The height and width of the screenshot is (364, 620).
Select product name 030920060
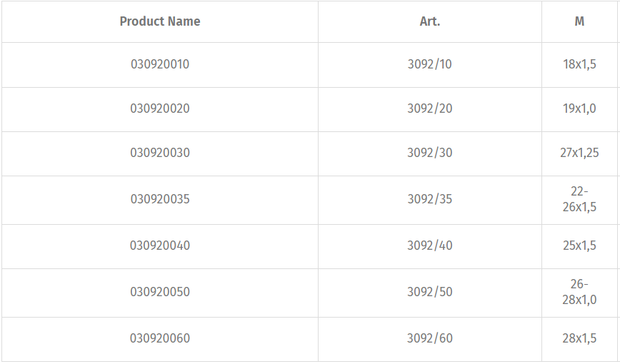(x=160, y=338)
